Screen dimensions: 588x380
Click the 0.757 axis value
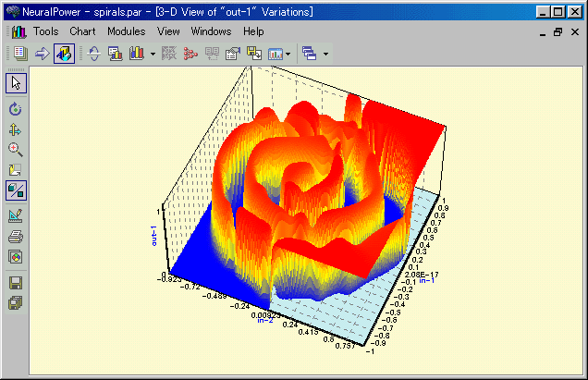coord(345,346)
